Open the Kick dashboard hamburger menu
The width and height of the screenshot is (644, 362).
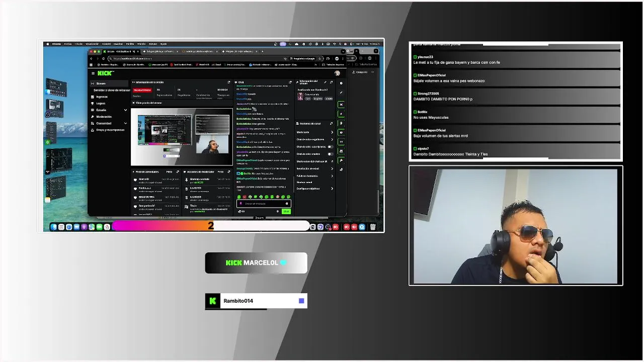[93, 73]
